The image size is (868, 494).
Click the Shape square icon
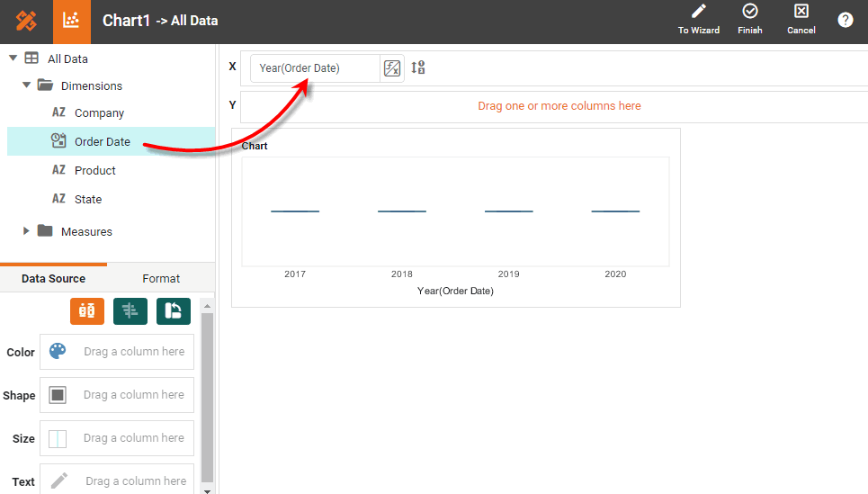(x=58, y=395)
